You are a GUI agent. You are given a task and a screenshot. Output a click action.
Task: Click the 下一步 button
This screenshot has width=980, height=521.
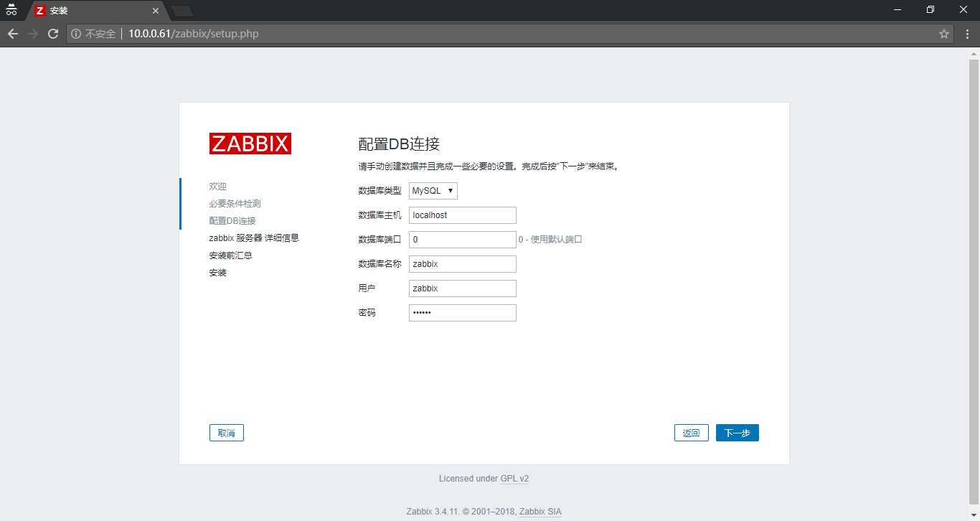coord(738,433)
